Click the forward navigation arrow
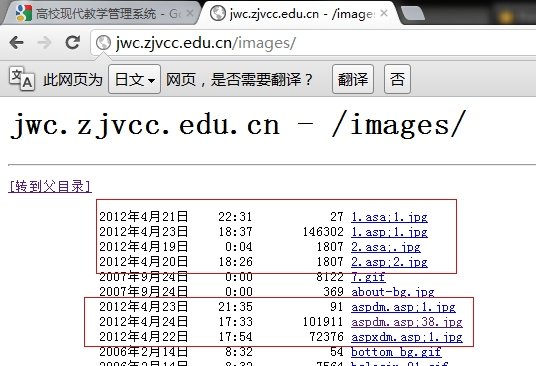Image resolution: width=536 pixels, height=366 pixels. click(x=44, y=43)
